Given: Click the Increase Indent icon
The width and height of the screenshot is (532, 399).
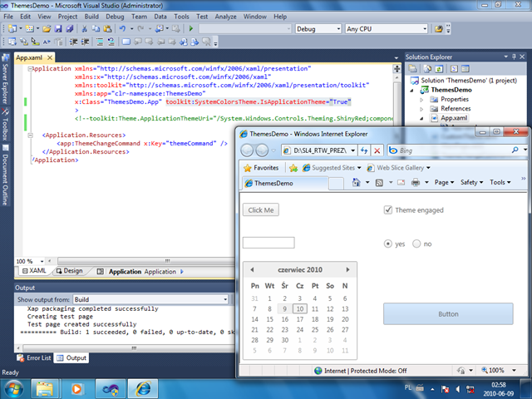Looking at the screenshot, I should tap(85, 42).
